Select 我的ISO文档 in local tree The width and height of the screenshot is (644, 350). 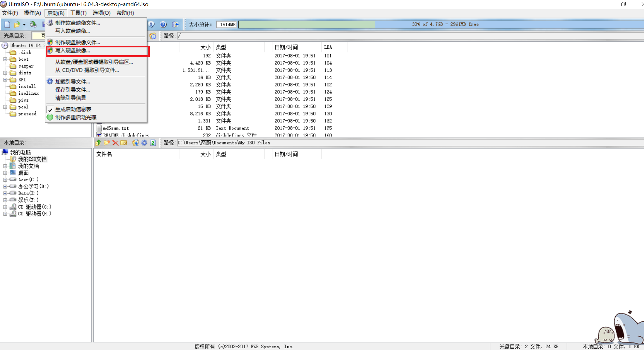pyautogui.click(x=32, y=159)
